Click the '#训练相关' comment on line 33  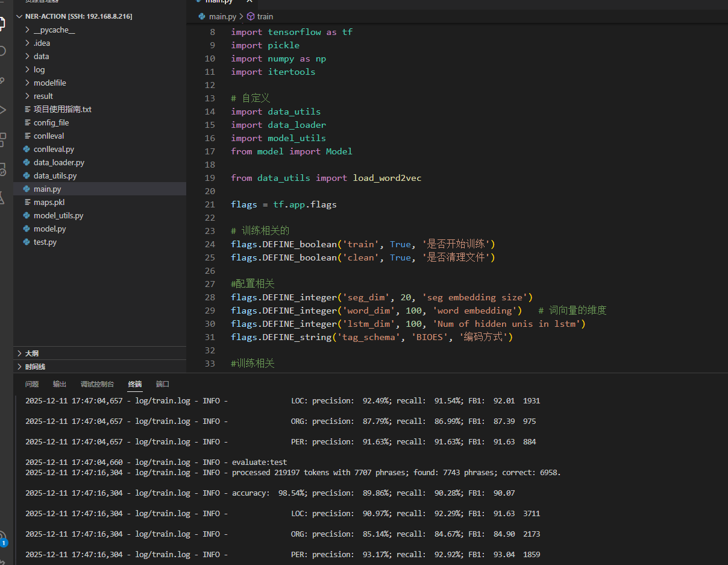tap(253, 364)
